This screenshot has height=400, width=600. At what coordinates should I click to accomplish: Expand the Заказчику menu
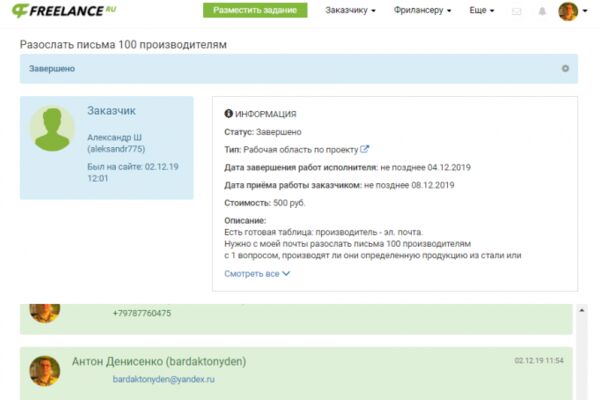[350, 10]
